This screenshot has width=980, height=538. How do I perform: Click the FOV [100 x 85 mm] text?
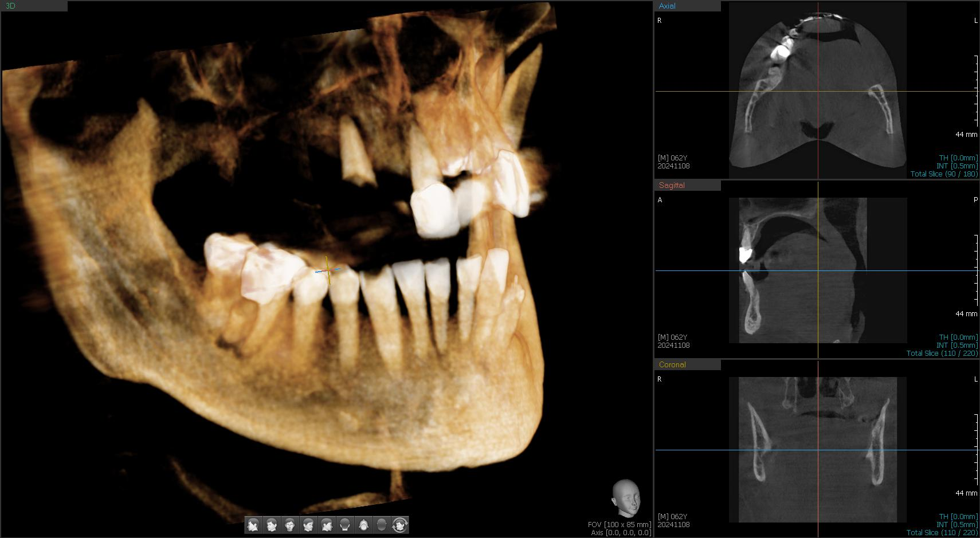pyautogui.click(x=619, y=525)
